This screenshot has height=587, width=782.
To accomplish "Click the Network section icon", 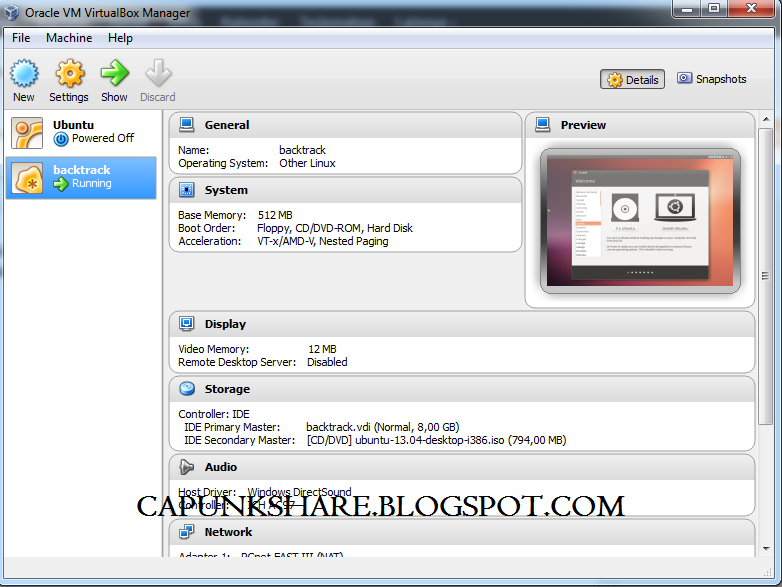I will coord(187,532).
